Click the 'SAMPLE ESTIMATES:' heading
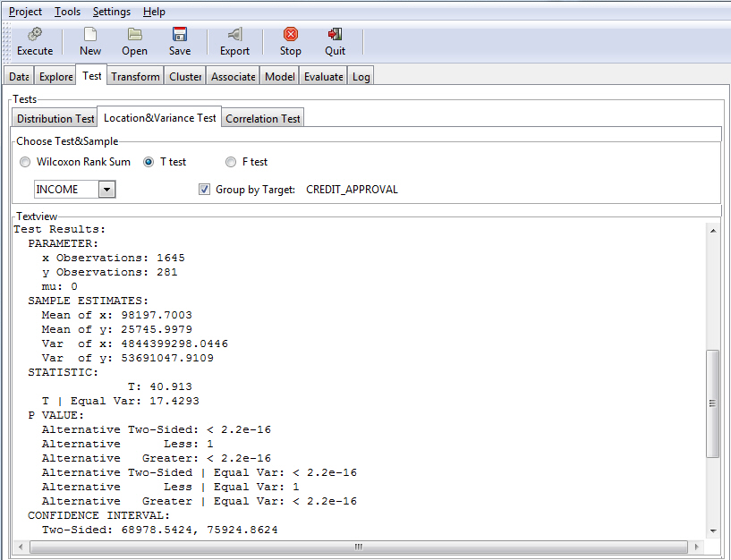Viewport: 731px width, 560px height. click(88, 301)
